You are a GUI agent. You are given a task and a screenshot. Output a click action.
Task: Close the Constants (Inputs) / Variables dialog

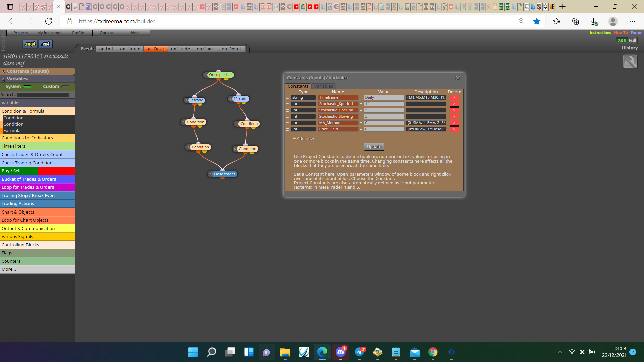[x=458, y=78]
